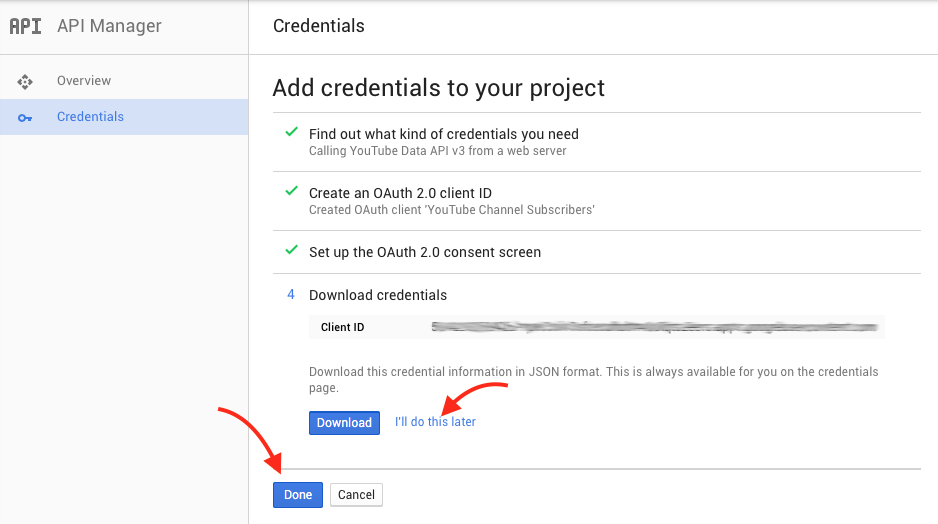Open the "Set up the OAuth 2.0 consent screen" step
This screenshot has height=524, width=938.
pyautogui.click(x=425, y=252)
